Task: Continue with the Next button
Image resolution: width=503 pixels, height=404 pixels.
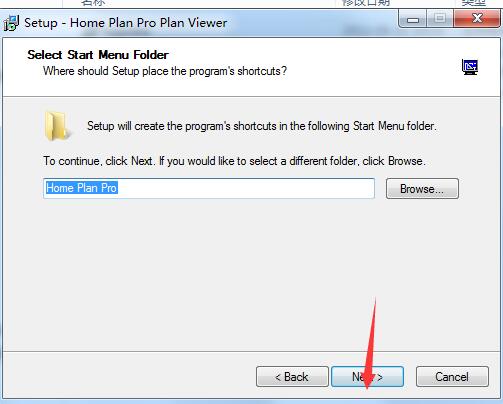Action: coord(367,377)
